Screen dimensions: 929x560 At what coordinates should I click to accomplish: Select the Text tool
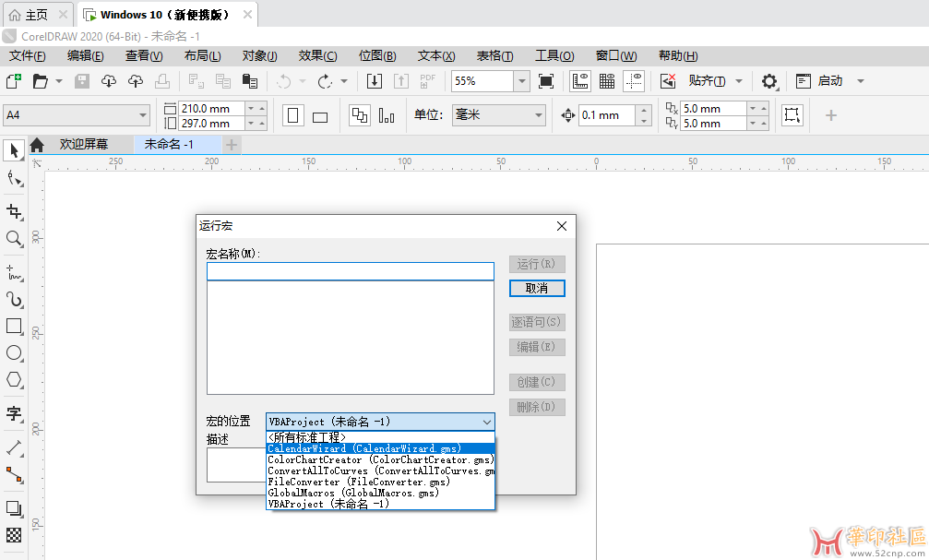tap(15, 413)
